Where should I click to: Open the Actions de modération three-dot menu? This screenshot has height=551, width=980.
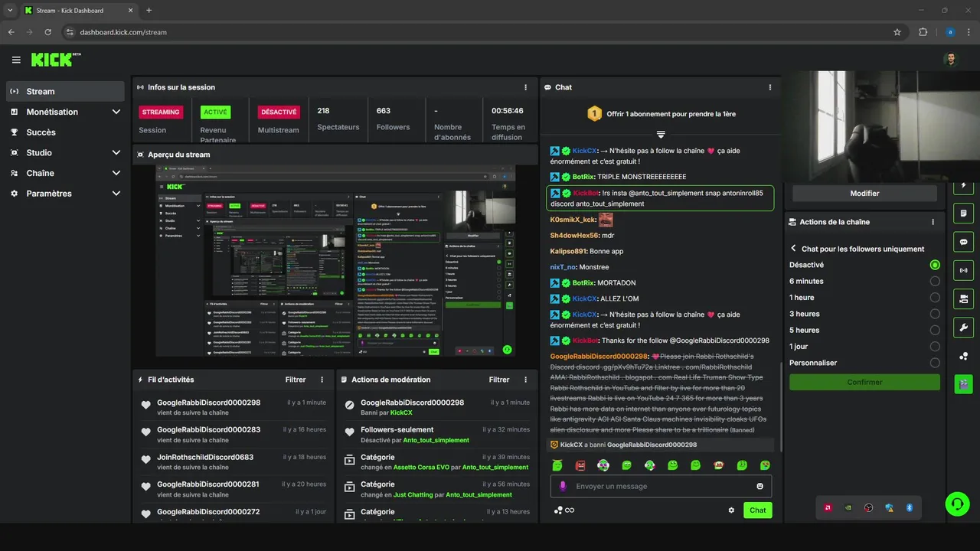click(x=525, y=380)
